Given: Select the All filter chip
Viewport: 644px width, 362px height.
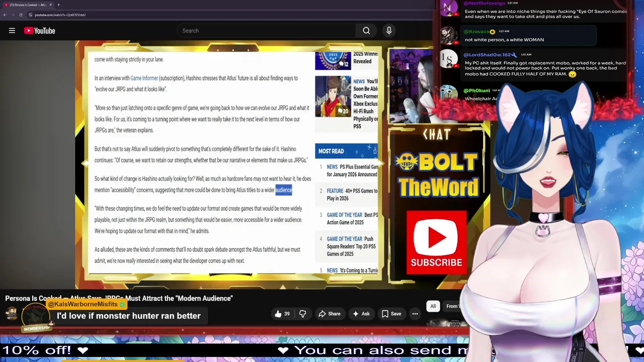Looking at the screenshot, I should point(433,306).
